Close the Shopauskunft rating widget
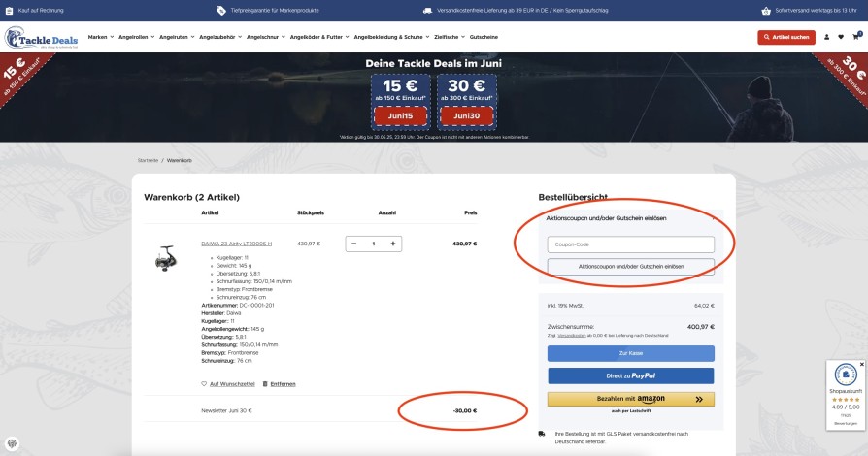 point(861,364)
